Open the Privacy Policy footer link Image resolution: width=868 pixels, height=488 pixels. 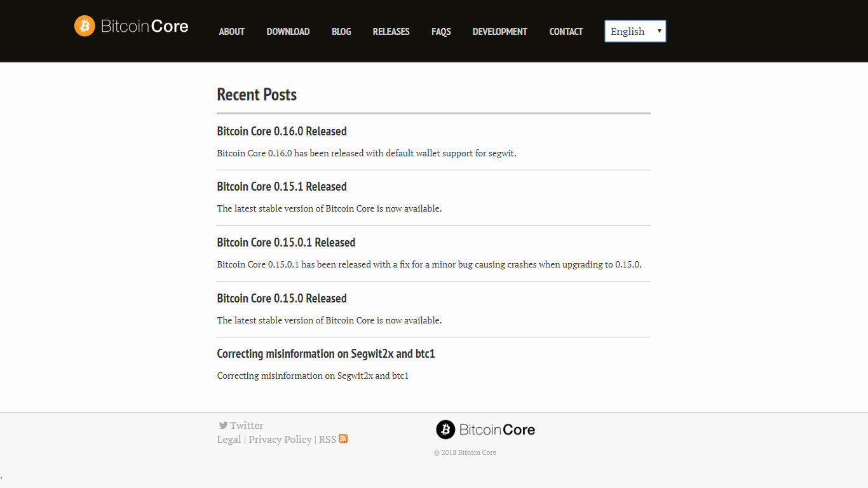point(280,439)
